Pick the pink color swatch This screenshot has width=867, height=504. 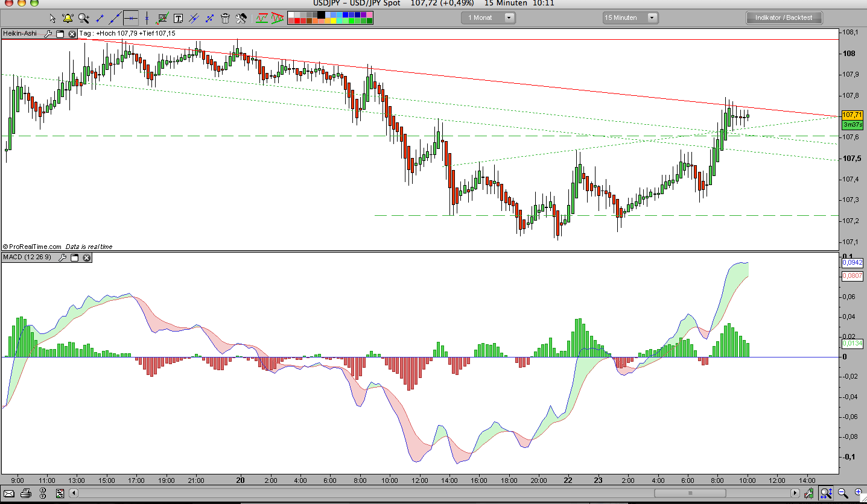pos(369,14)
